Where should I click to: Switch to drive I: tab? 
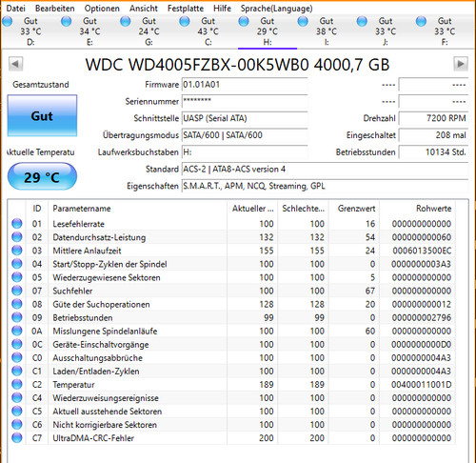pyautogui.click(x=327, y=31)
